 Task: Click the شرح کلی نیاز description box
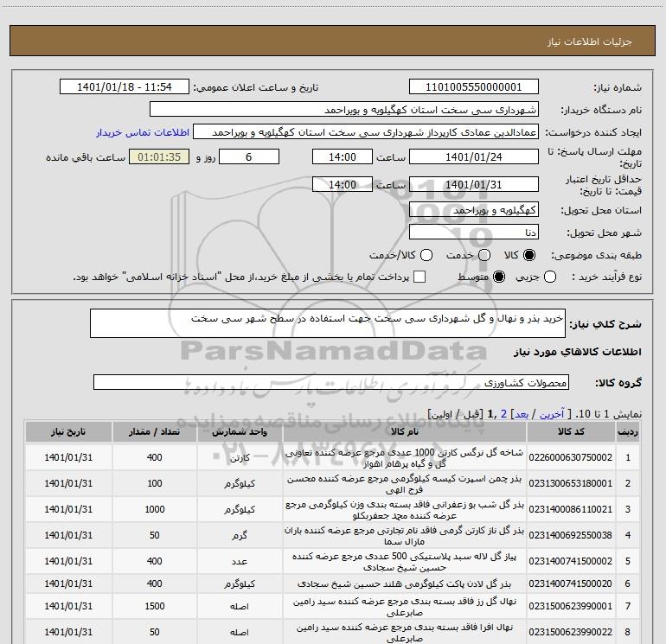(x=328, y=323)
